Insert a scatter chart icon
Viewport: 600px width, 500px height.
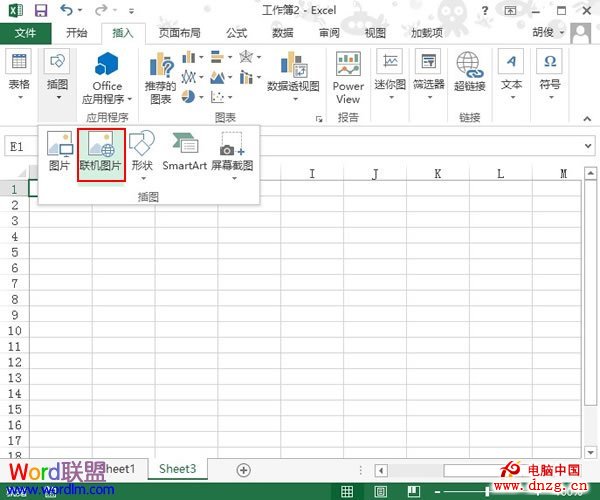click(217, 97)
